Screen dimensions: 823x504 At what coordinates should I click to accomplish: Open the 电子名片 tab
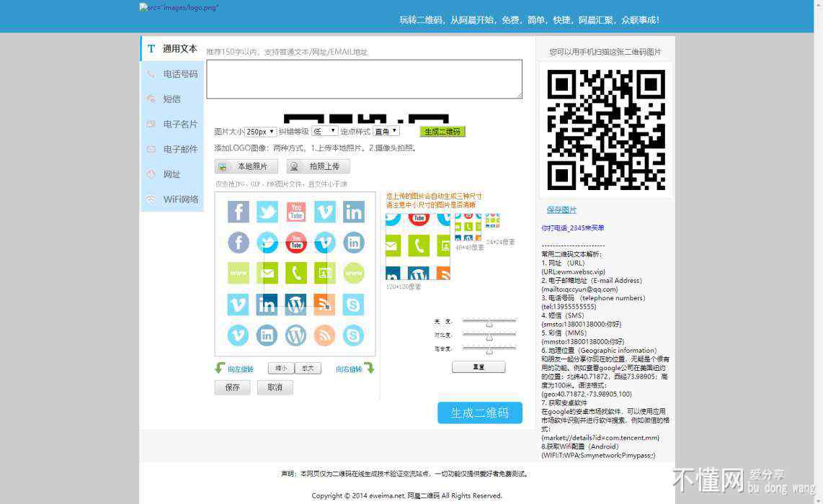click(172, 125)
